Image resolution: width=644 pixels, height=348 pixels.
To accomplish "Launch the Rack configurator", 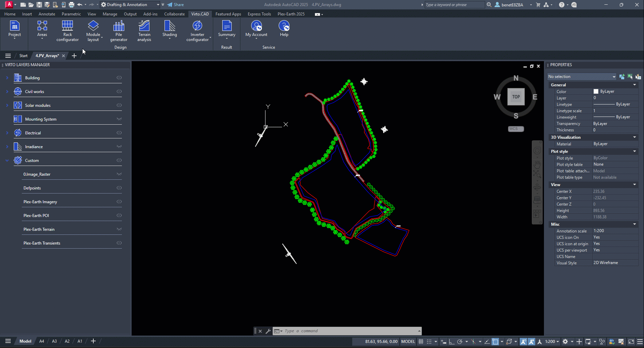I will tap(67, 31).
